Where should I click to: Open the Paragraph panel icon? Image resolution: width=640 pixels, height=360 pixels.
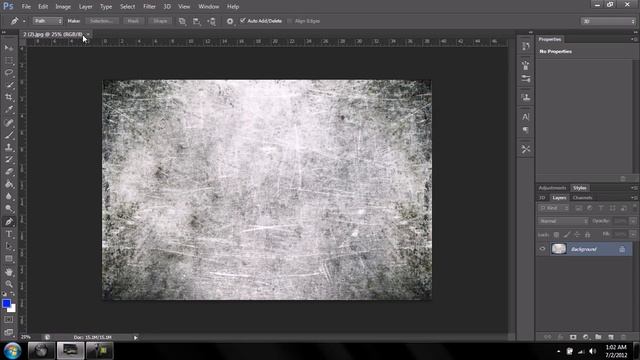click(x=526, y=130)
